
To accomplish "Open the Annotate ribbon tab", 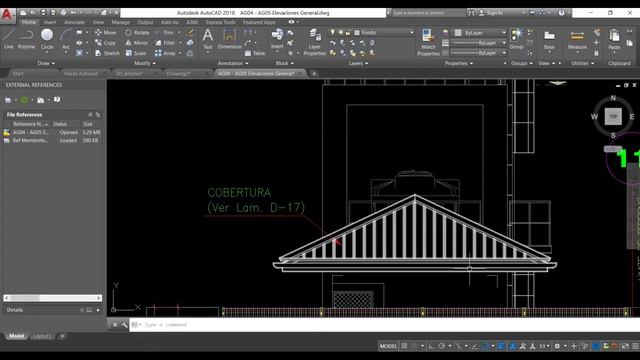I will tap(74, 22).
